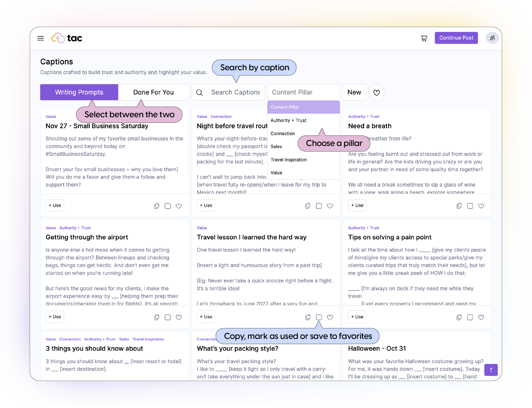Choose Travel Inspiration from pillar list

click(x=289, y=160)
